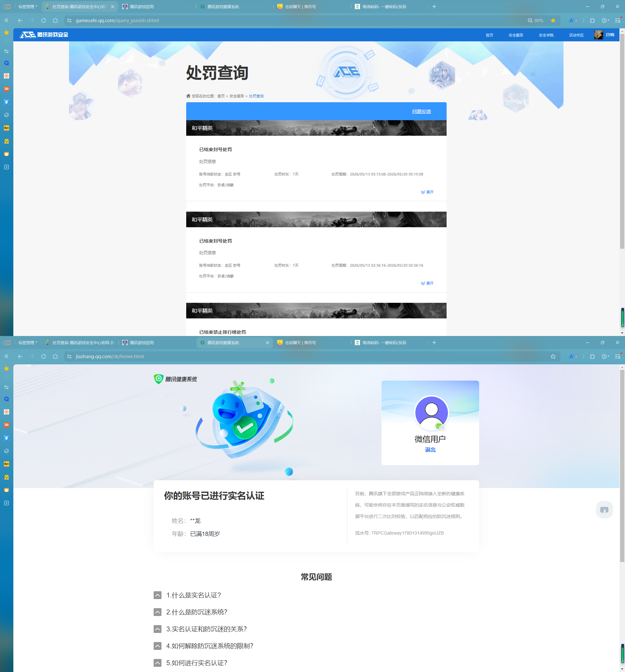The width and height of the screenshot is (625, 672).
Task: Reload the jiazhang.qq.com page
Action: click(44, 356)
